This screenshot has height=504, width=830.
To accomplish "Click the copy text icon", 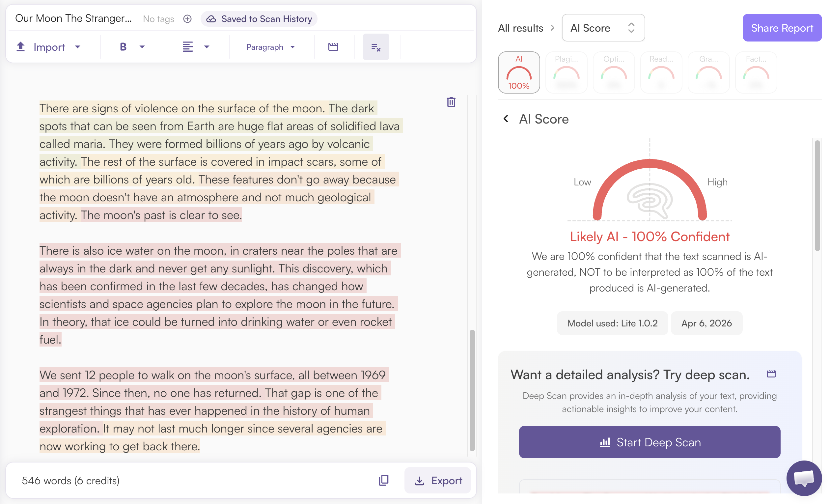I will [384, 480].
